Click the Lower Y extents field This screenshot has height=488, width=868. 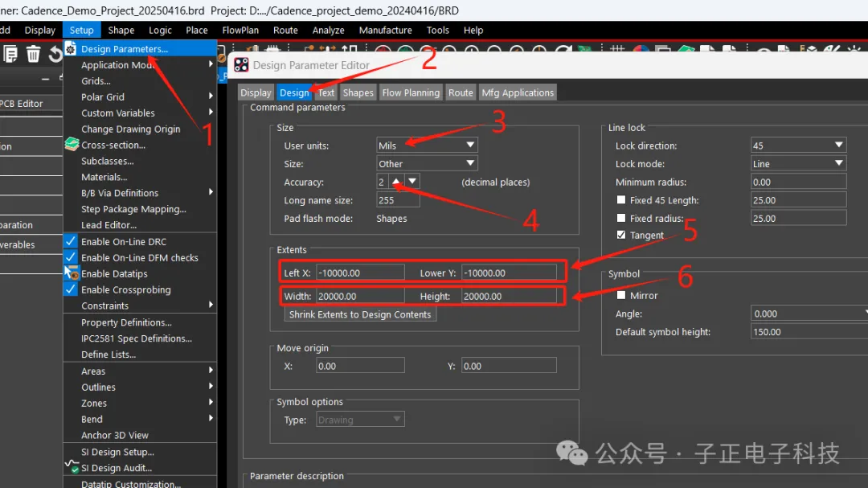(509, 273)
